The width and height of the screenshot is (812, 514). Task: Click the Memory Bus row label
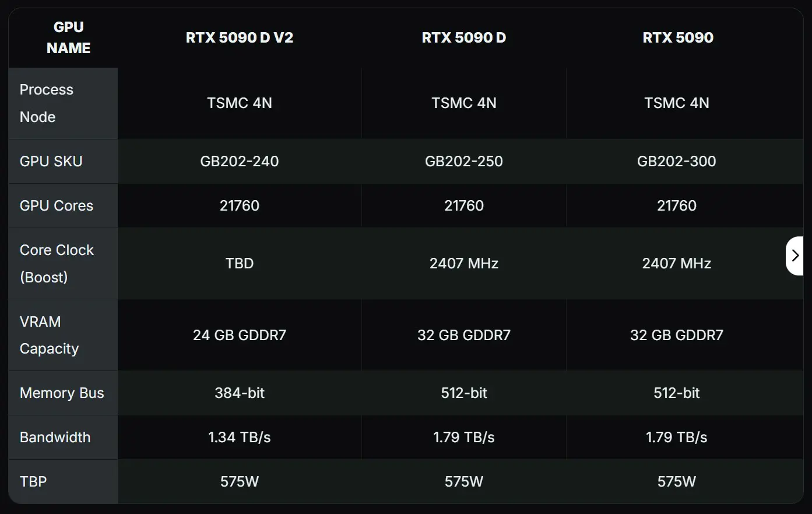[62, 393]
